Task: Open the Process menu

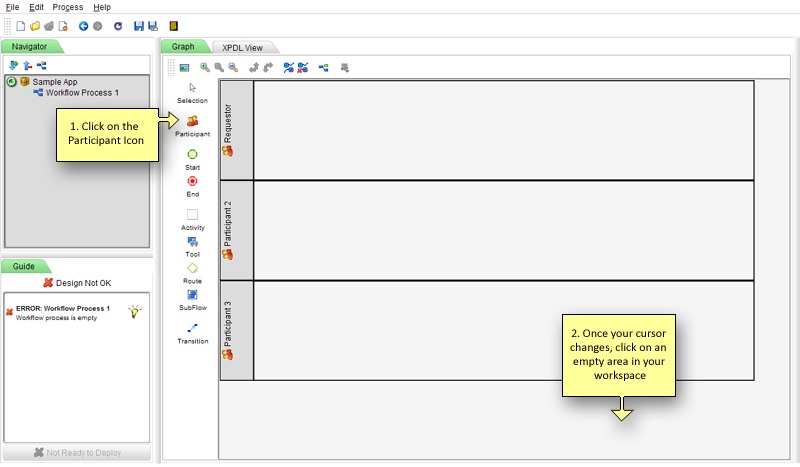Action: click(x=68, y=7)
